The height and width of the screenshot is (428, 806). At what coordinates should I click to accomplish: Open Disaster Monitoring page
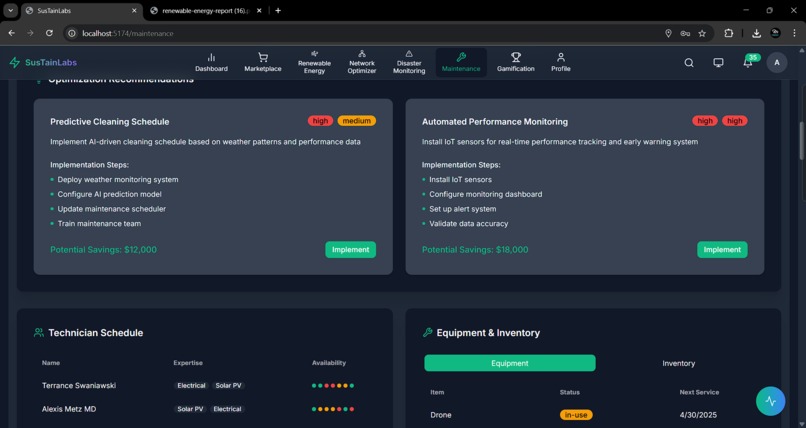coord(409,62)
